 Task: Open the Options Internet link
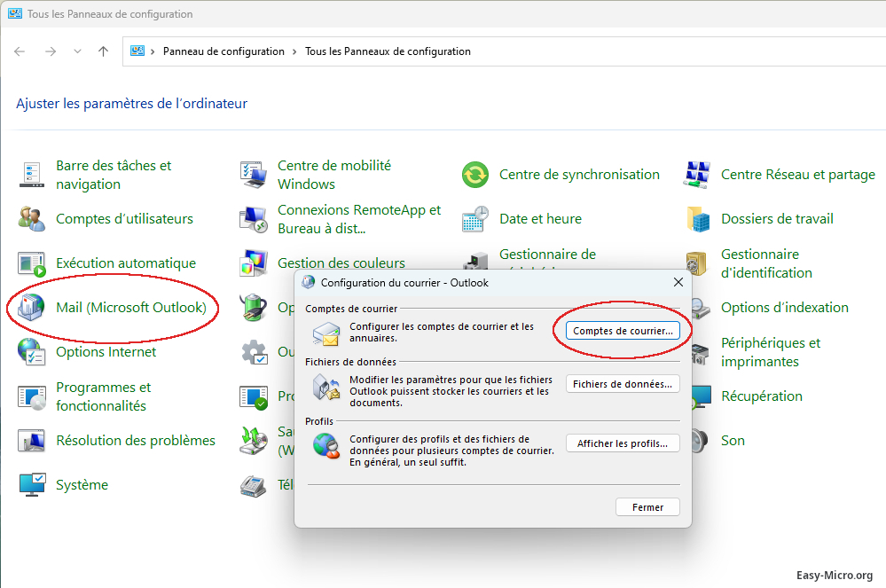106,352
